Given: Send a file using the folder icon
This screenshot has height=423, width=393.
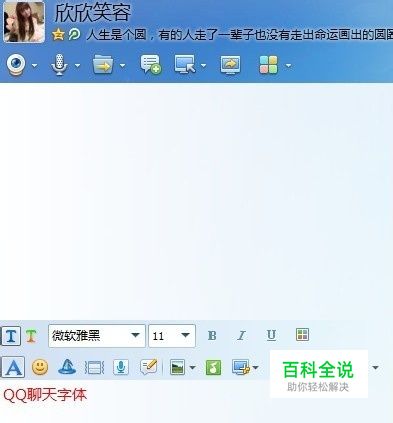Looking at the screenshot, I should (103, 65).
